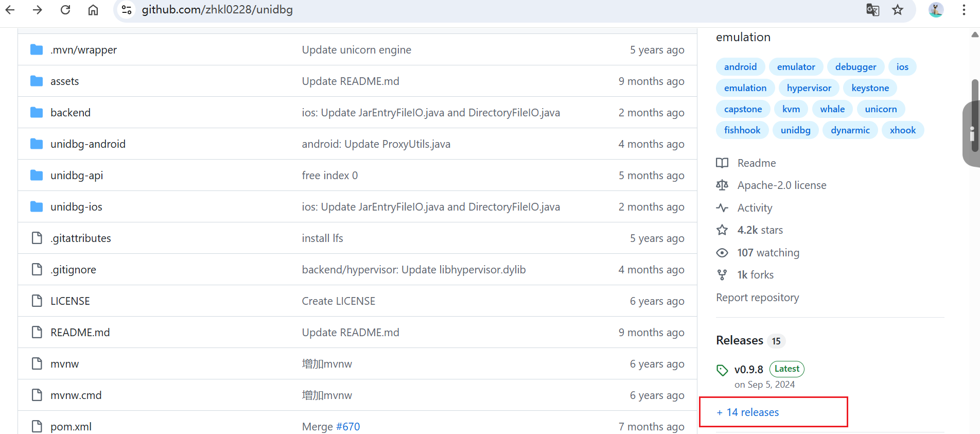
Task: Open the unidbg-api folder link
Action: [x=77, y=176]
